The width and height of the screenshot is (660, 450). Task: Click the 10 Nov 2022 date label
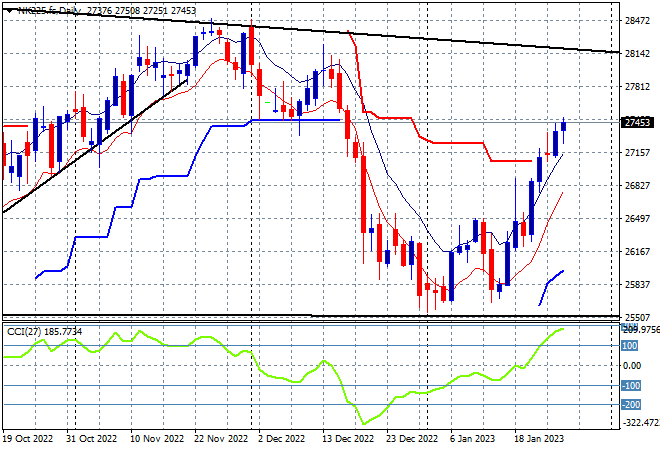pos(157,439)
